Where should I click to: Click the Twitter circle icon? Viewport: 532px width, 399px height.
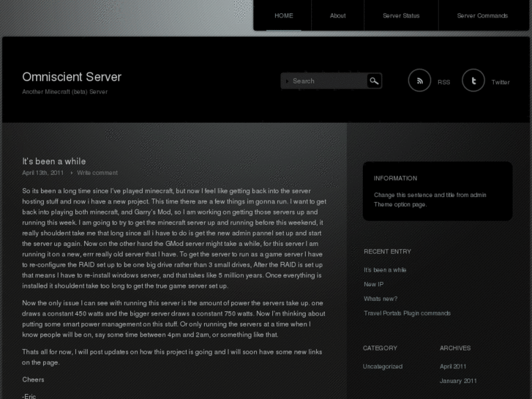[x=473, y=81]
